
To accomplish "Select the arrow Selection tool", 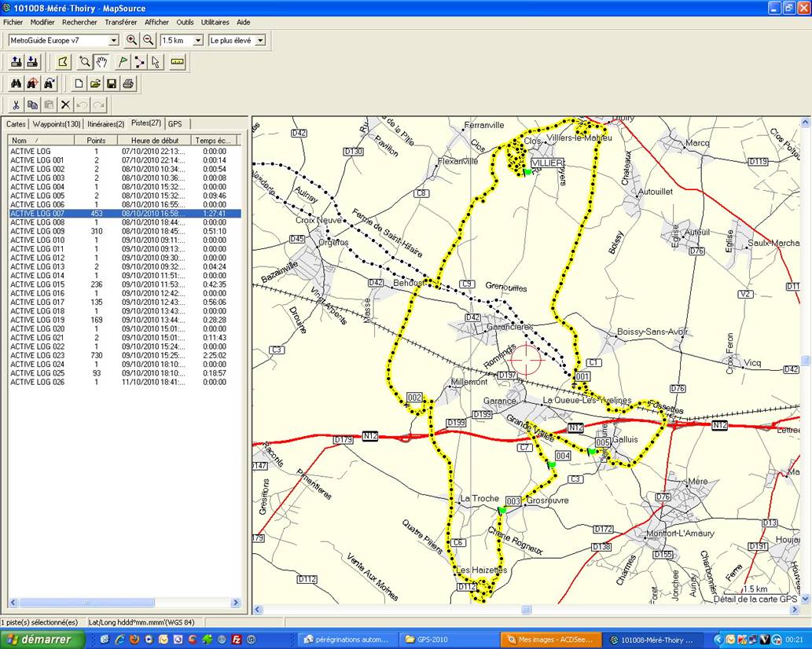I will [156, 62].
